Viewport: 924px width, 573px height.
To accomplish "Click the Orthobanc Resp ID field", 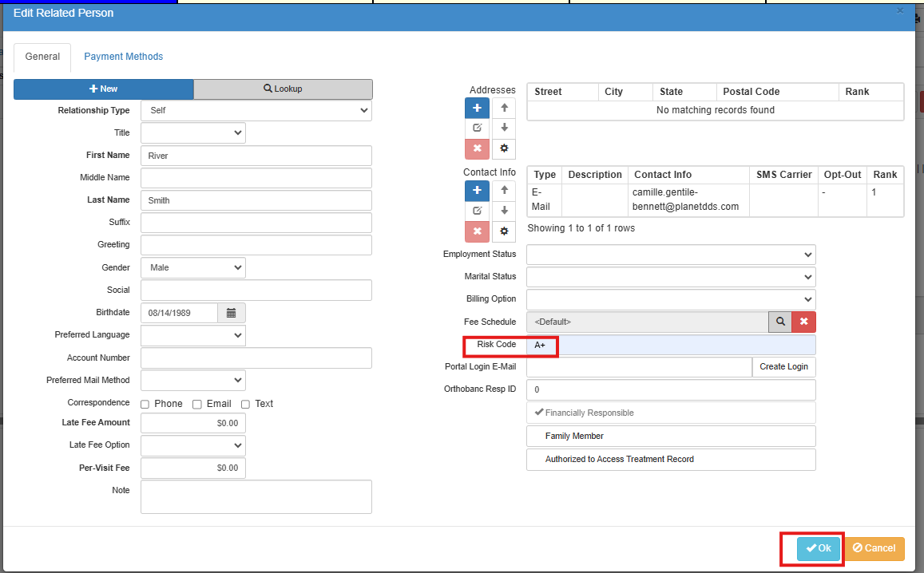I will coord(671,390).
